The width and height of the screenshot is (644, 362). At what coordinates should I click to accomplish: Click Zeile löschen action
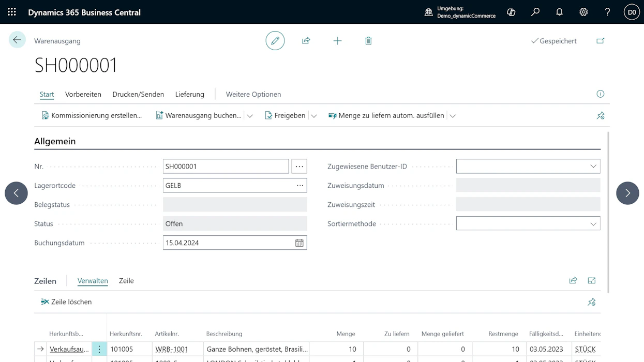tap(66, 301)
